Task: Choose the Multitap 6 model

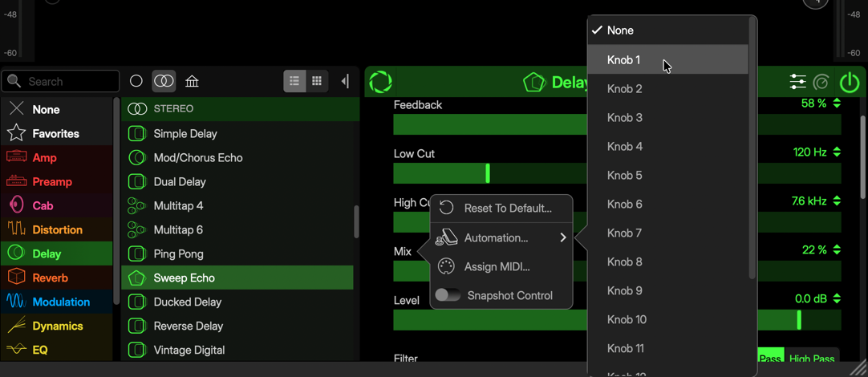Action: click(237, 229)
